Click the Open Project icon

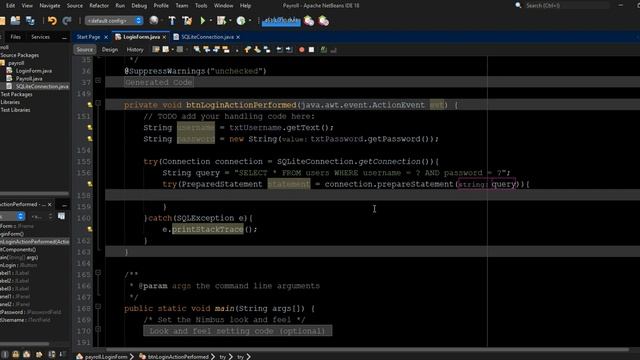click(16, 20)
